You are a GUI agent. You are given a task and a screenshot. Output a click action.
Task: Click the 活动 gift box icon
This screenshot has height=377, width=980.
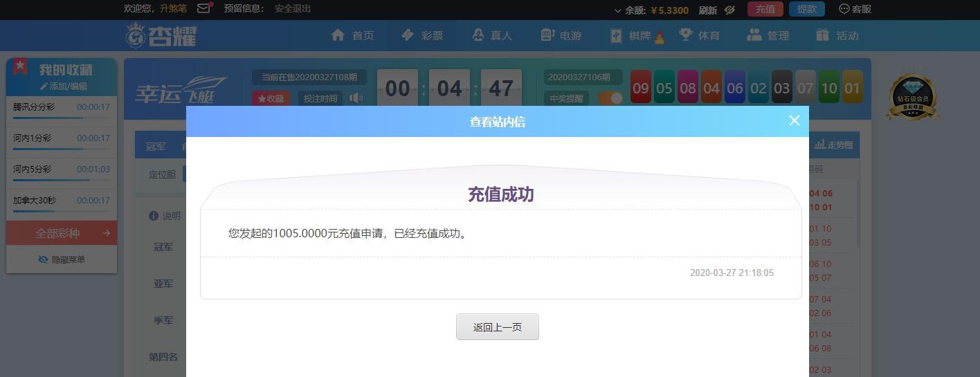tap(822, 35)
